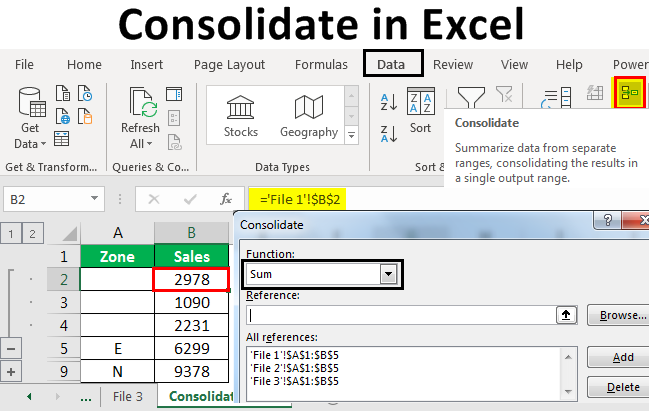Click the Add button

click(618, 357)
